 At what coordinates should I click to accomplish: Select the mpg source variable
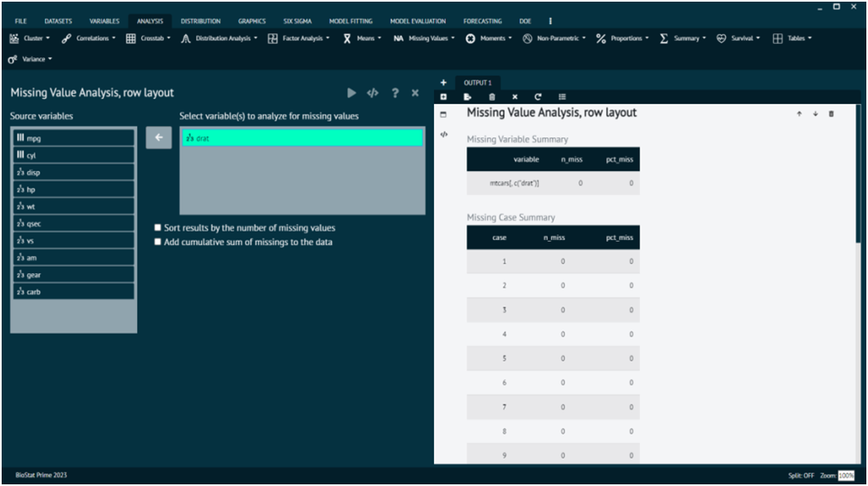(x=74, y=138)
